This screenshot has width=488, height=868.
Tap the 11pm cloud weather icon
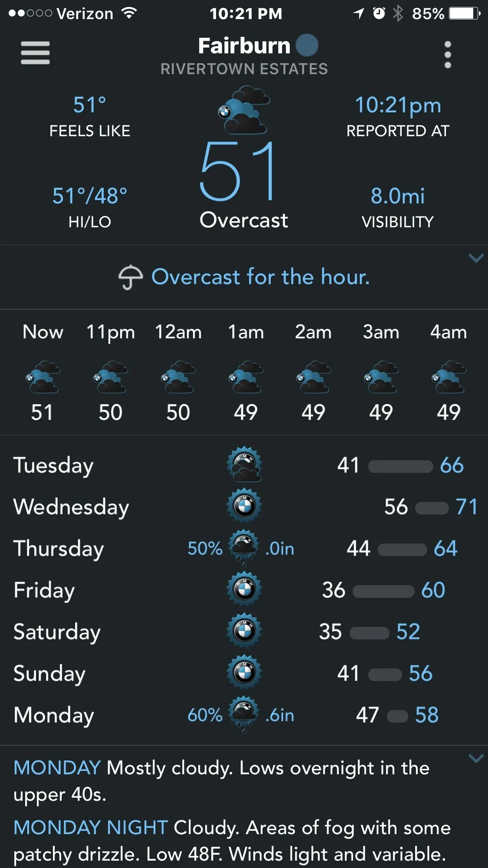pos(111,377)
